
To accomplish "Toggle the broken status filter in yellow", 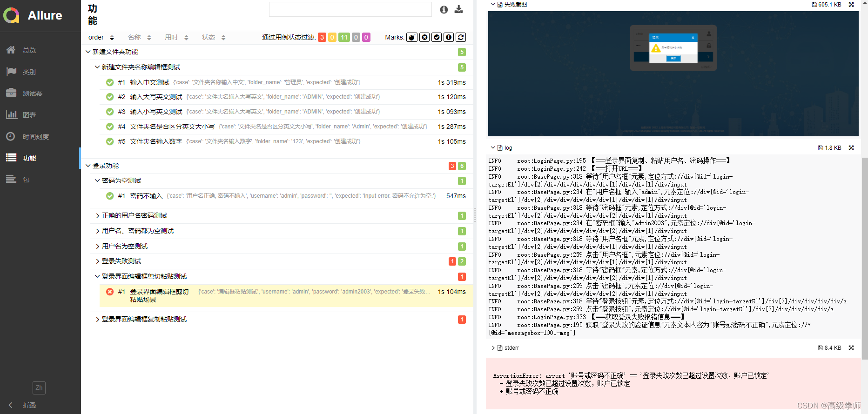I will (x=332, y=37).
